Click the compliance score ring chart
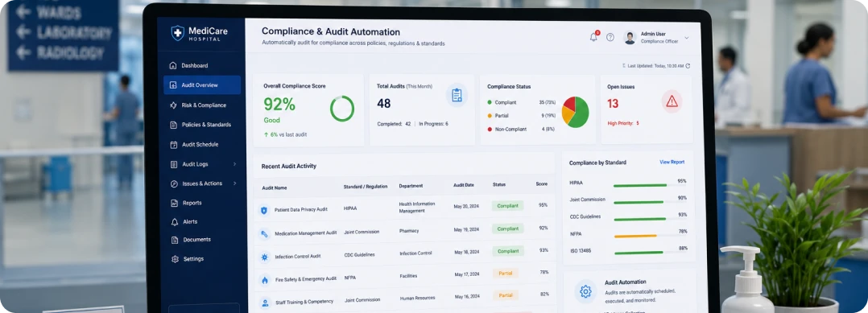The height and width of the screenshot is (313, 868). pos(342,109)
